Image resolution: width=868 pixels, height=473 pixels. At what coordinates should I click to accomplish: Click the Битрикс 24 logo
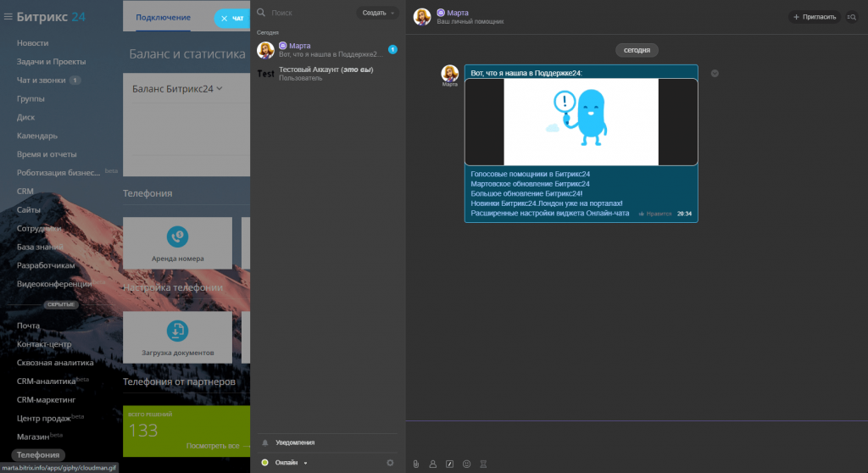(x=51, y=17)
